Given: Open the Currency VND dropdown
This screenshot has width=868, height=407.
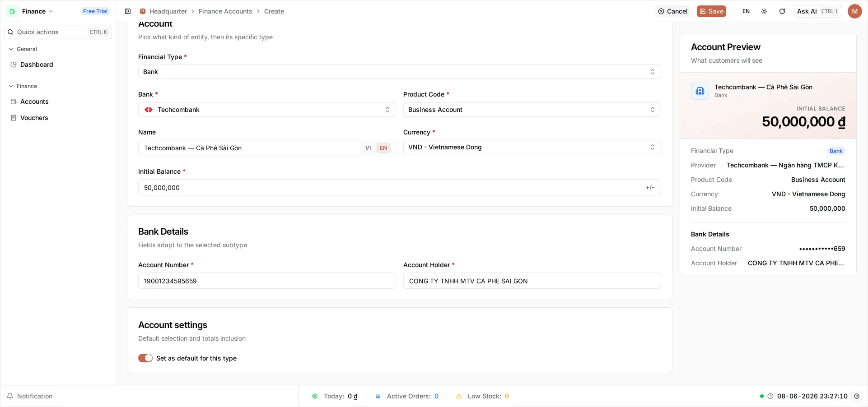Looking at the screenshot, I should pyautogui.click(x=532, y=147).
